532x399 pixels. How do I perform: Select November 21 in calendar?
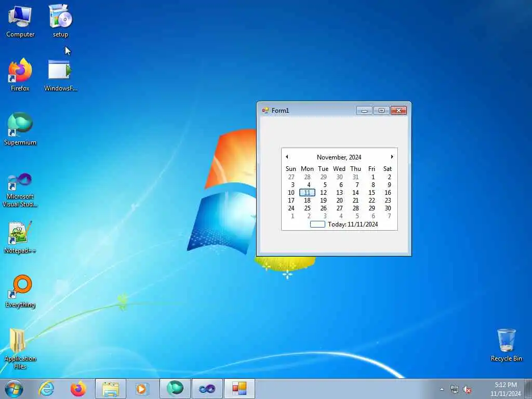click(x=355, y=201)
